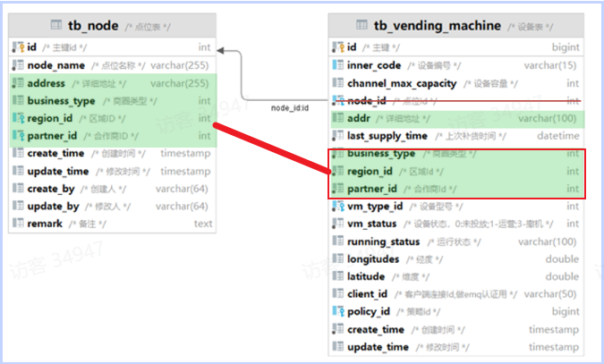
Task: Select region_id column in tb_node
Action: pyautogui.click(x=50, y=118)
